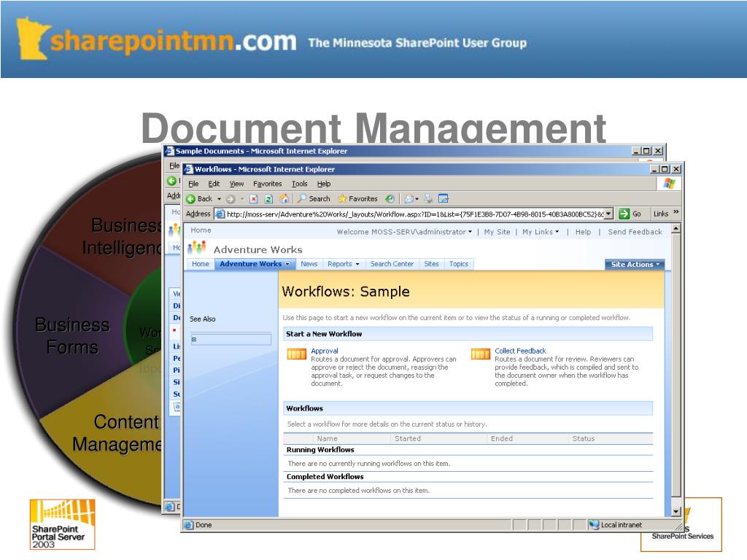Open the Topics tab

tap(459, 264)
